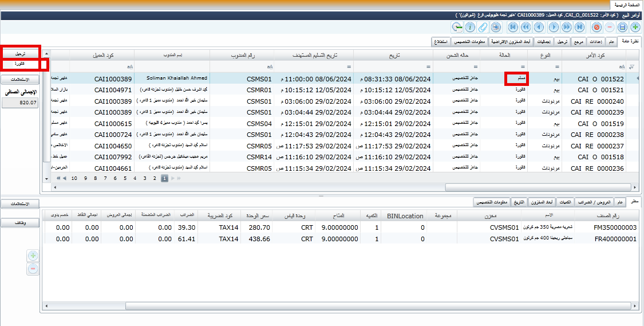
Task: Open the التاريخ tab in the lower panel
Action: 519,202
